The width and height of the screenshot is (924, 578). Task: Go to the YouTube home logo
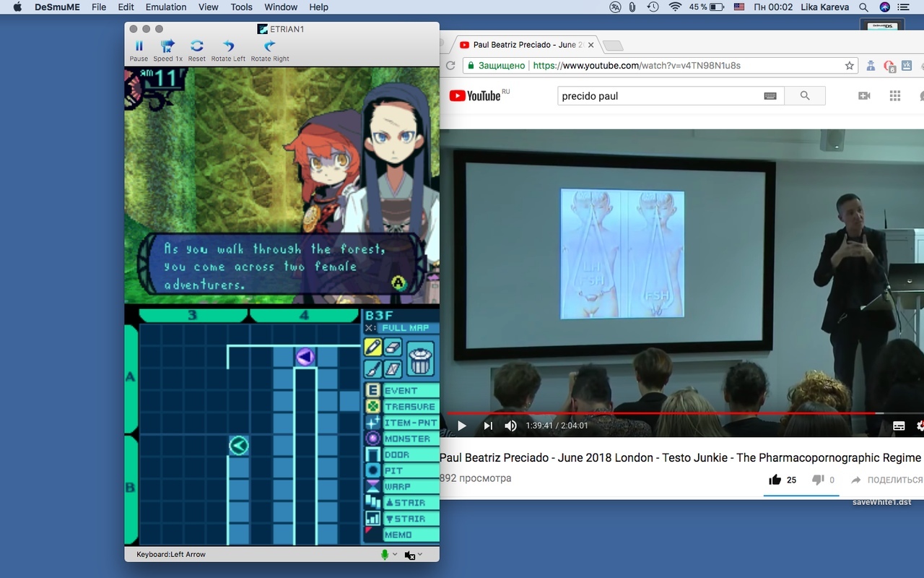(x=474, y=95)
